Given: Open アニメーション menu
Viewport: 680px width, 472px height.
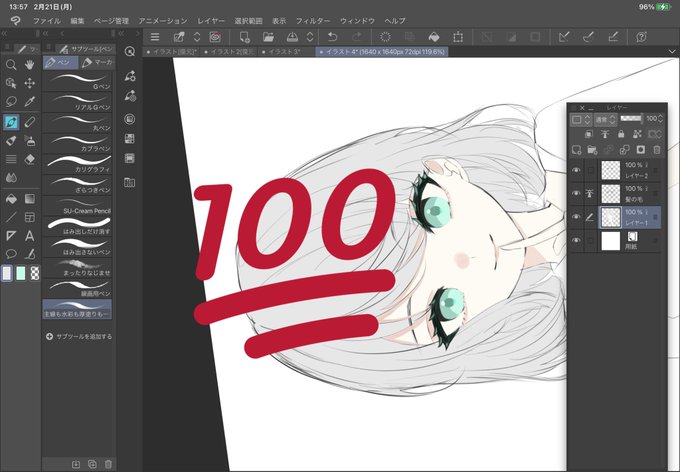Looking at the screenshot, I should (x=163, y=20).
